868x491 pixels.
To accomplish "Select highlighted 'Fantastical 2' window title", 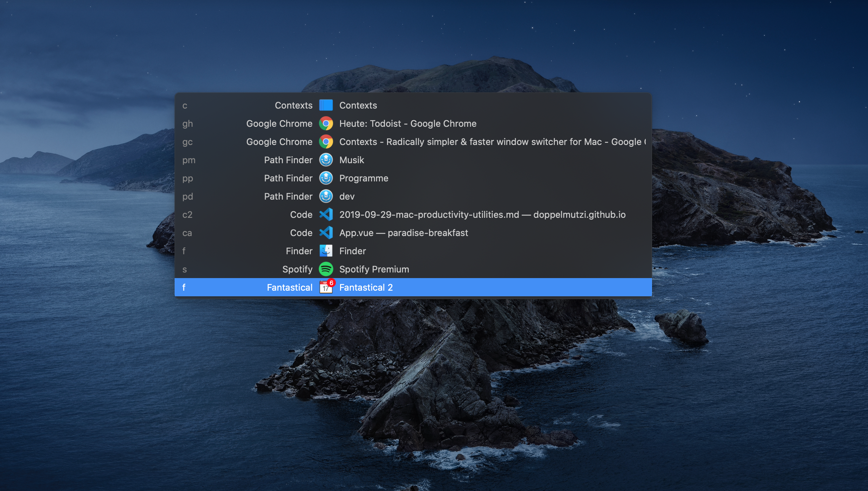I will coord(366,288).
